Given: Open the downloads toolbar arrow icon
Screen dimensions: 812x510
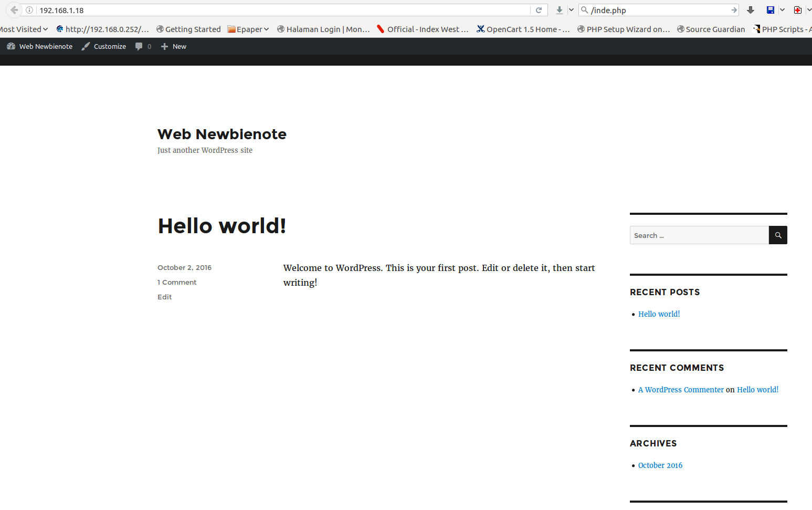Looking at the screenshot, I should point(751,10).
